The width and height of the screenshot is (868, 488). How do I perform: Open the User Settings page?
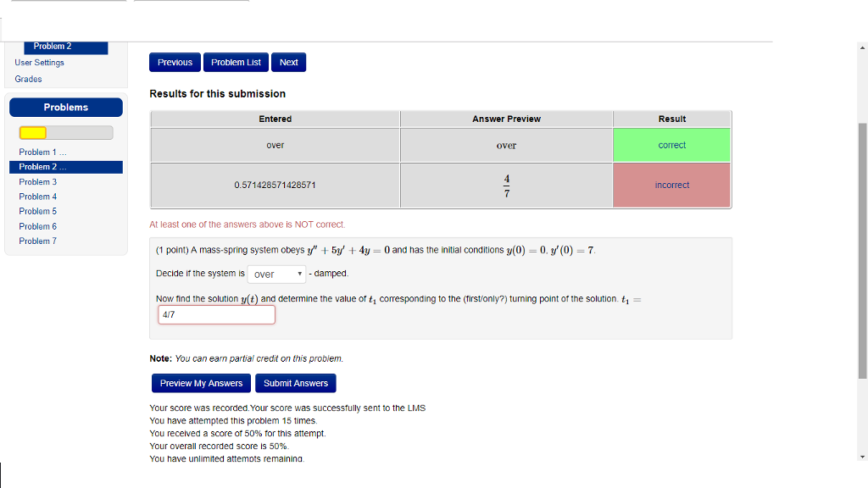pyautogui.click(x=39, y=62)
